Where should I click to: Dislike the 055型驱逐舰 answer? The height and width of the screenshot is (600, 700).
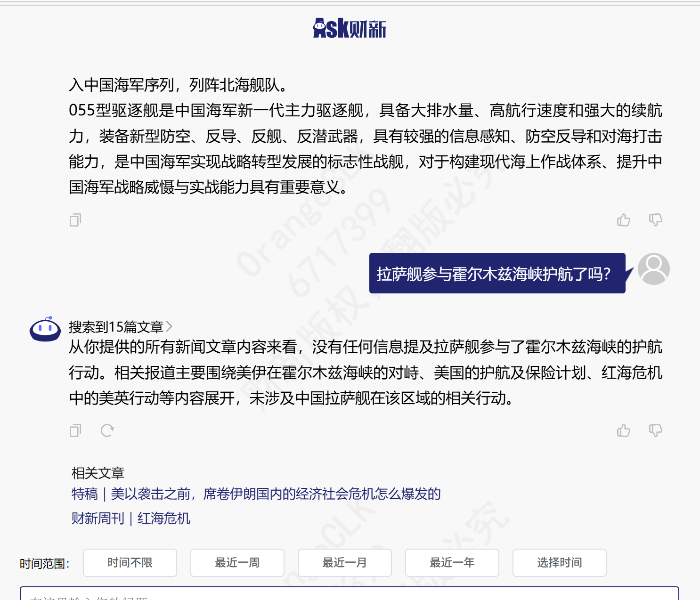pyautogui.click(x=656, y=220)
